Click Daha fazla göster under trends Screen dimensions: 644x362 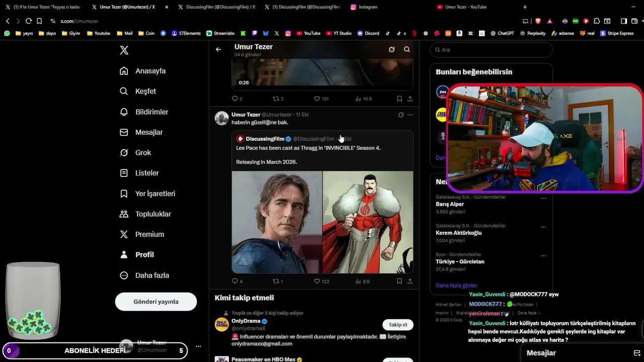(x=456, y=285)
